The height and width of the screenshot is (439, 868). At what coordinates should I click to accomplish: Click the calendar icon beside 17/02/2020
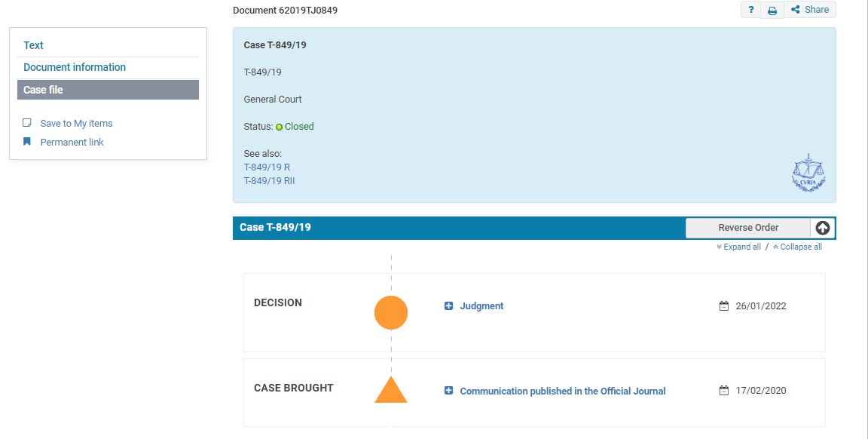click(723, 391)
